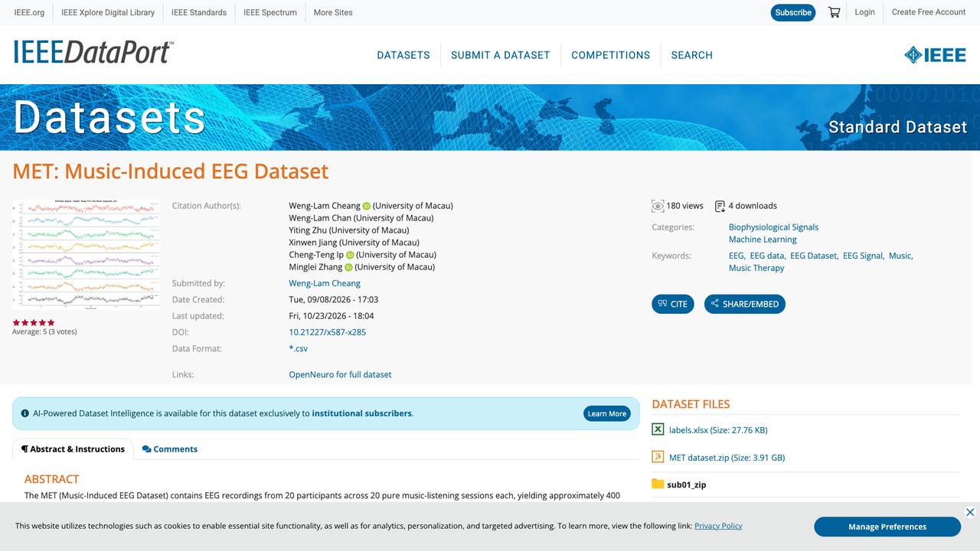Click the MET dataset.zip archive icon

point(658,457)
